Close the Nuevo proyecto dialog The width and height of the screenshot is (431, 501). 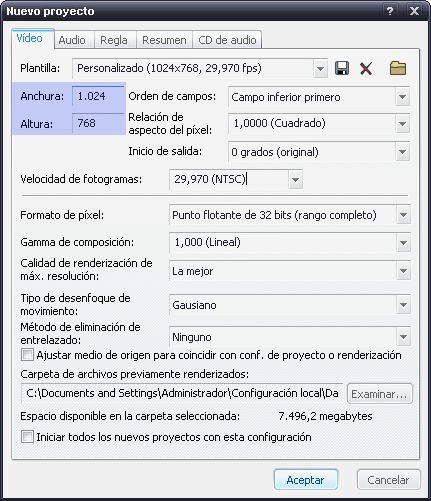pos(414,11)
